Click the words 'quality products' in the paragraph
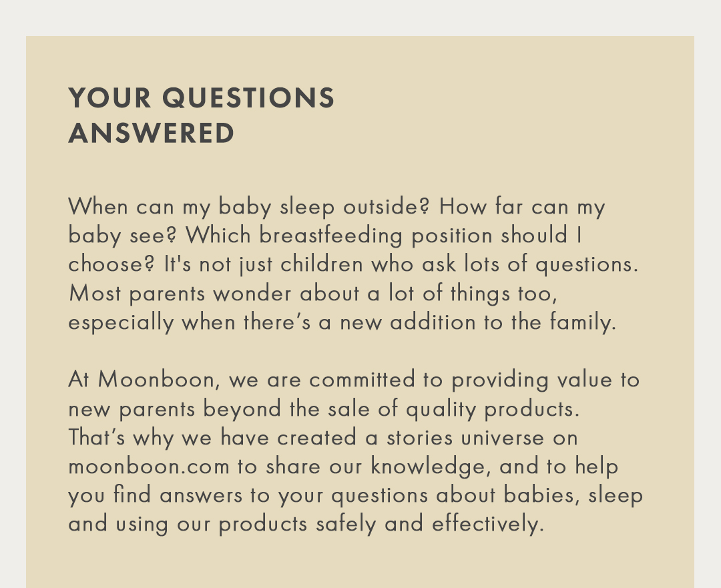Viewport: 721px width, 588px height. (x=491, y=410)
